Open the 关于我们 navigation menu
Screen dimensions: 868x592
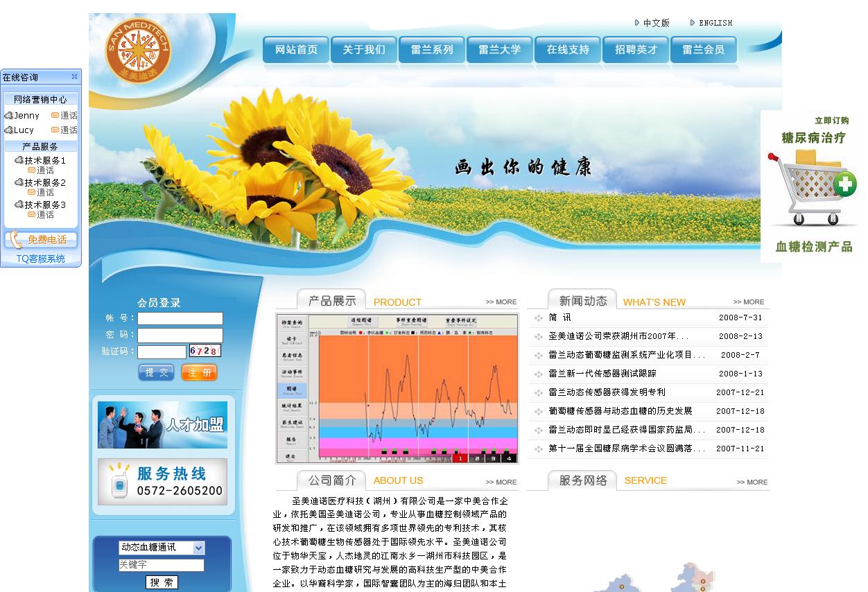point(363,49)
